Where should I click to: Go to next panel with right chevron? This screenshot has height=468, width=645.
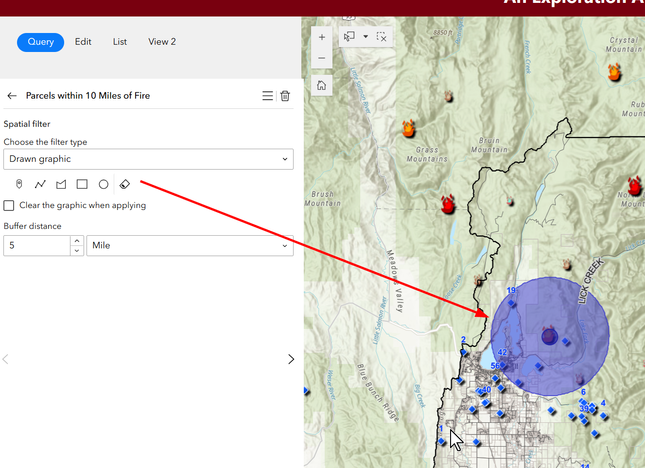[x=291, y=359]
